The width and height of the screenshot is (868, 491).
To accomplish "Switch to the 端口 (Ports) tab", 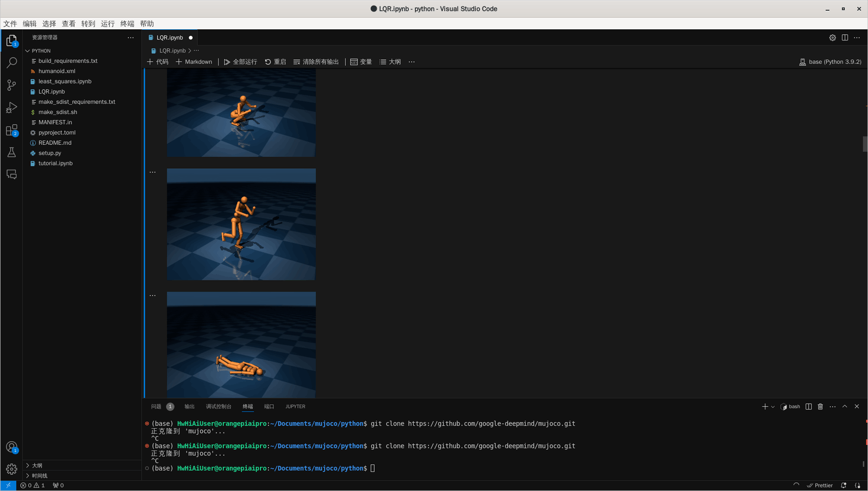I will click(269, 406).
